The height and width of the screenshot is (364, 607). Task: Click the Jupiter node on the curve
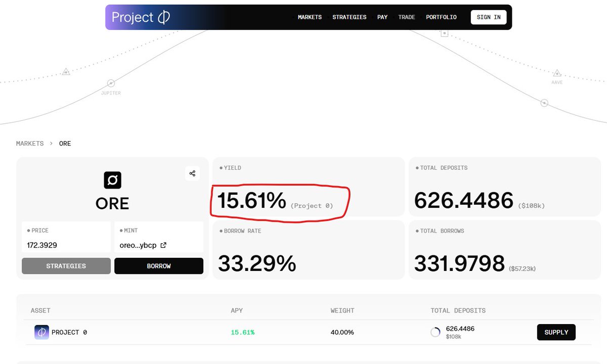pos(111,83)
